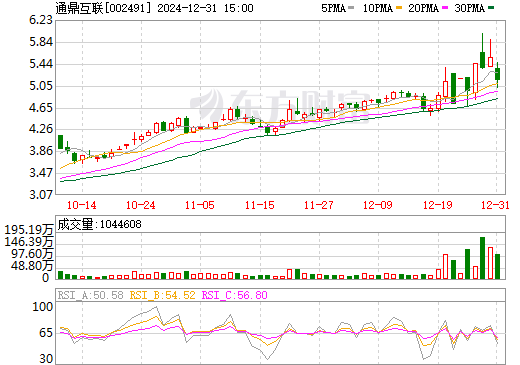
Task: Click the 195.19万 volume axis label
Action: pyautogui.click(x=29, y=229)
